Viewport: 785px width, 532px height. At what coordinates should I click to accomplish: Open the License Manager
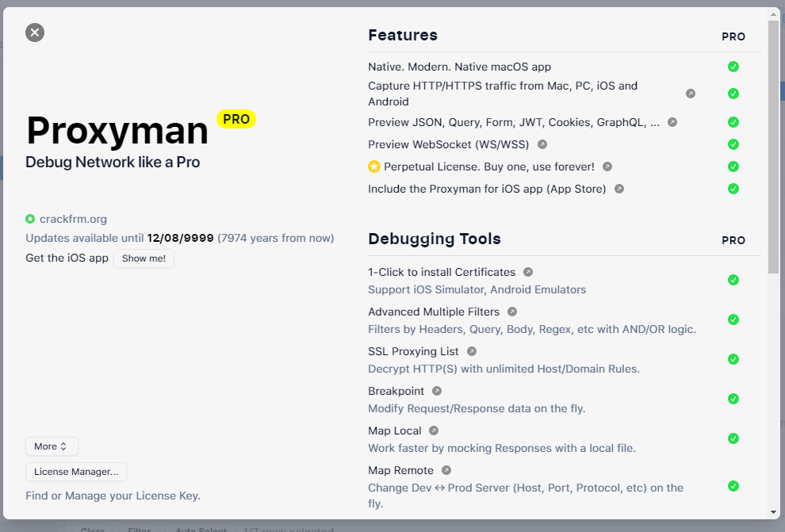click(x=76, y=472)
